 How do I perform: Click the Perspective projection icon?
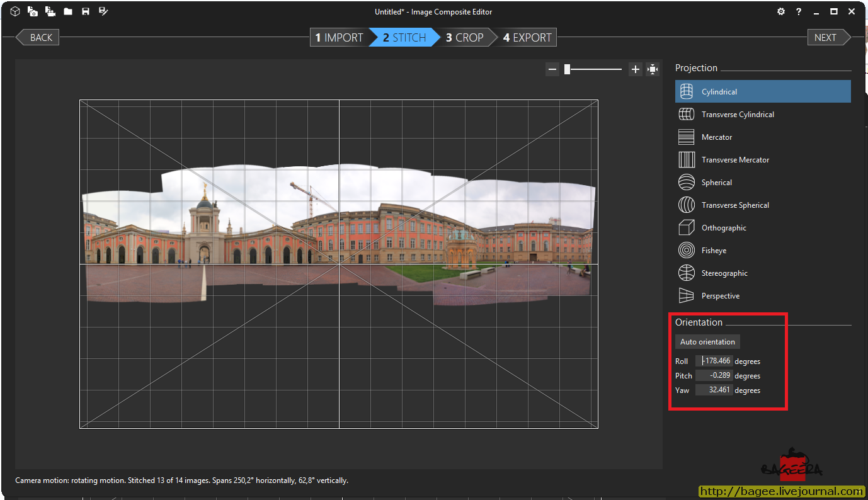tap(687, 295)
